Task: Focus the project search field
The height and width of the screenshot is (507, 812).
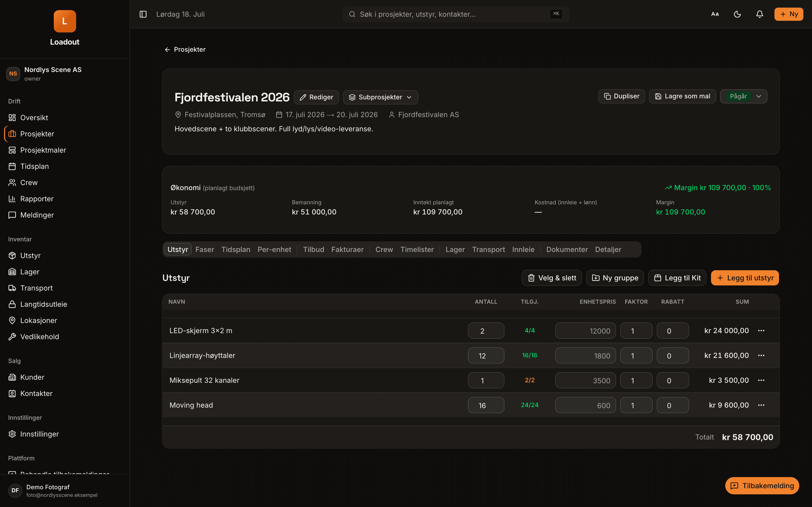Action: tap(455, 14)
